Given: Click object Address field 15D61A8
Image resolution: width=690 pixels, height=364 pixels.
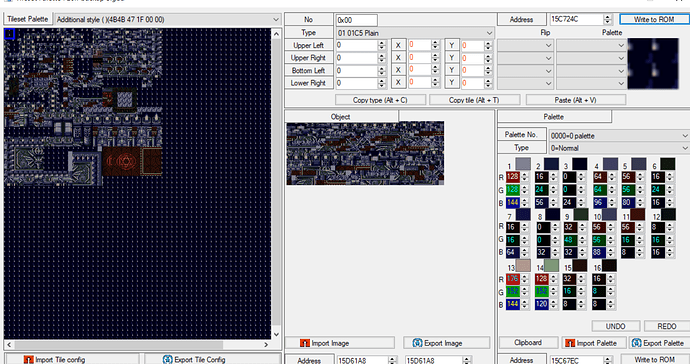Looking at the screenshot, I should coord(363,360).
